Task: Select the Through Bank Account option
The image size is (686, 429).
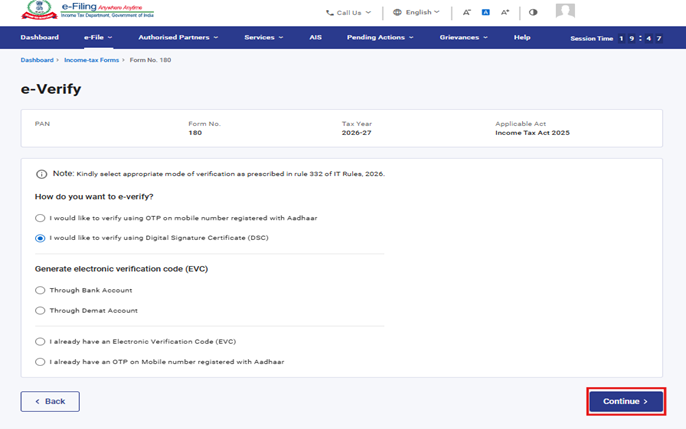Action: click(x=40, y=290)
